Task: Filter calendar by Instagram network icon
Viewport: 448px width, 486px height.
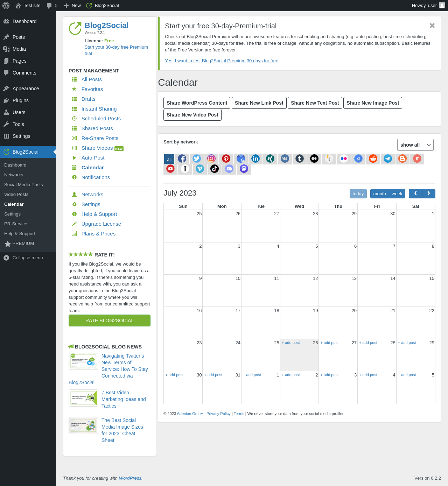Action: pos(211,159)
